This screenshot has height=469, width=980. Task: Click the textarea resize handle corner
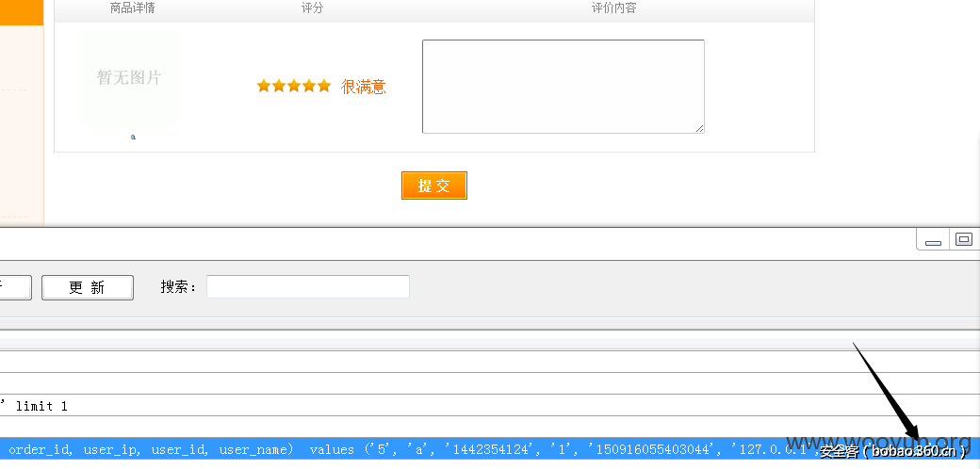click(x=699, y=128)
